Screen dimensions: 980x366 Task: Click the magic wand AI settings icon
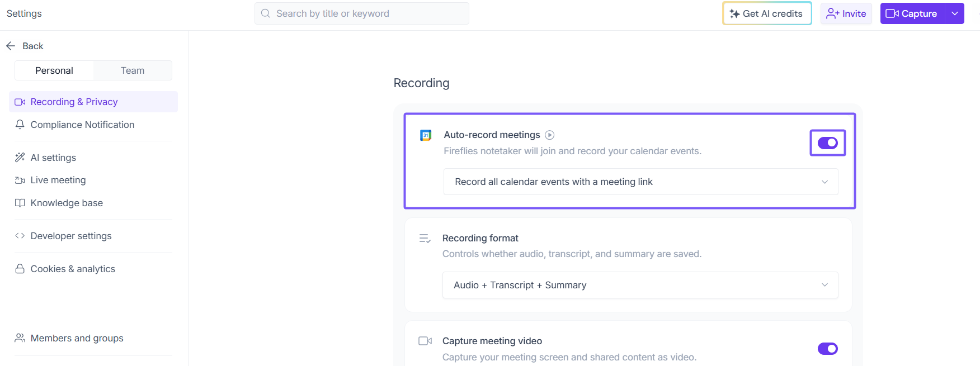20,158
